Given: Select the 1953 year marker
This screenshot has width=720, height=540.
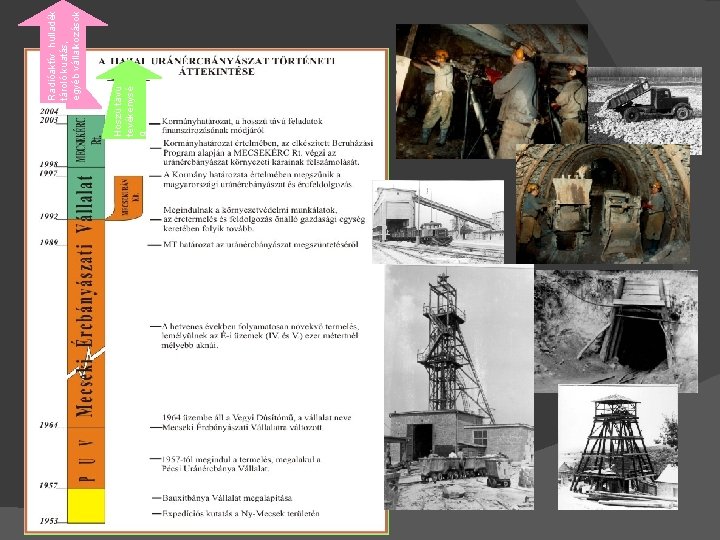Looking at the screenshot, I should (x=49, y=521).
